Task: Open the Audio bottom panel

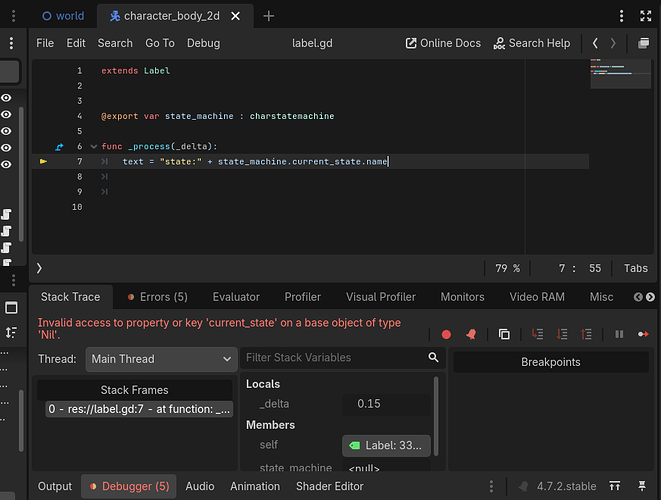Action: tap(200, 486)
